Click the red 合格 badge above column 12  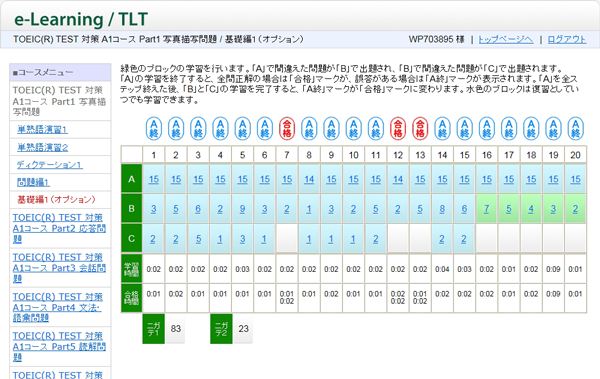(x=398, y=129)
